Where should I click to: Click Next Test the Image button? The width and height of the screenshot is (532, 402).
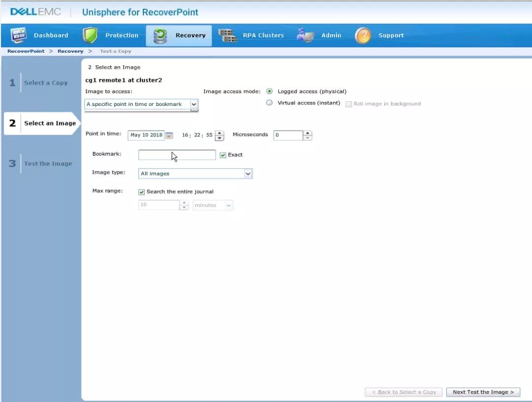(x=483, y=392)
